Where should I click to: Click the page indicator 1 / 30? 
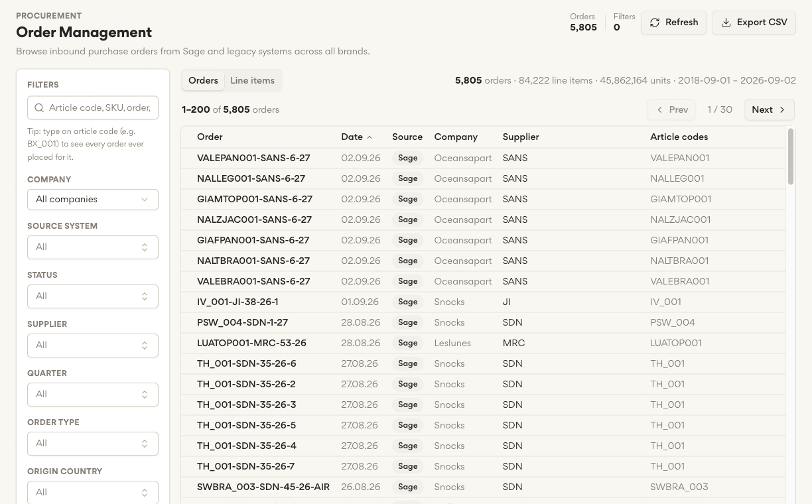tap(720, 110)
